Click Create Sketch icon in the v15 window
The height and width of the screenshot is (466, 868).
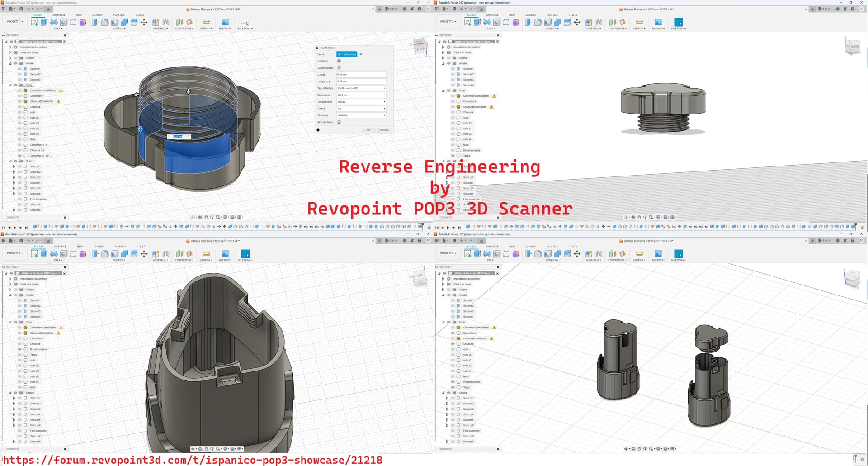point(34,22)
